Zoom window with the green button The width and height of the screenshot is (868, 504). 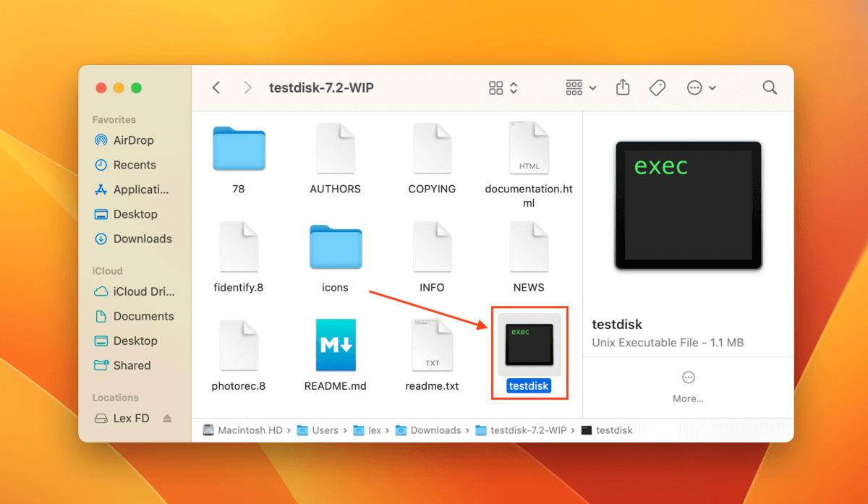136,88
